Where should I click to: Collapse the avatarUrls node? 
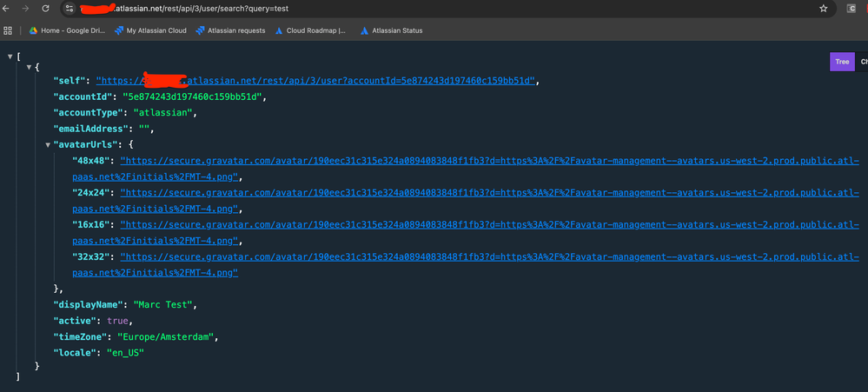(48, 145)
